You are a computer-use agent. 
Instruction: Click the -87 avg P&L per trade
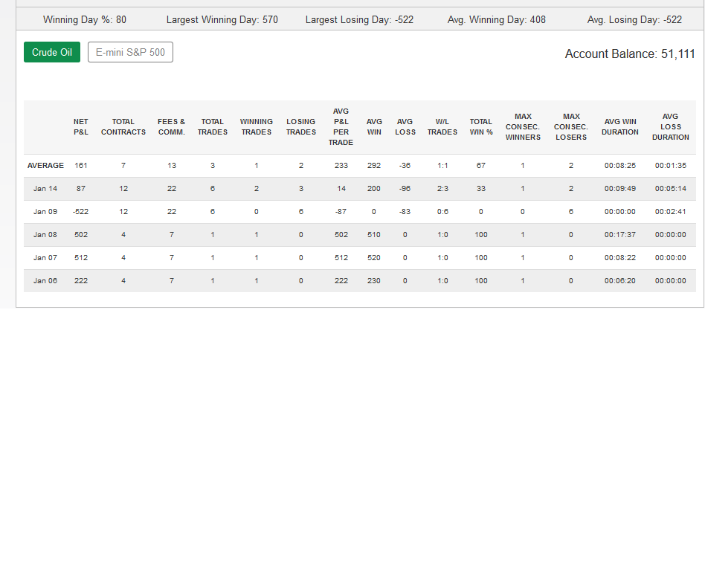tap(341, 211)
